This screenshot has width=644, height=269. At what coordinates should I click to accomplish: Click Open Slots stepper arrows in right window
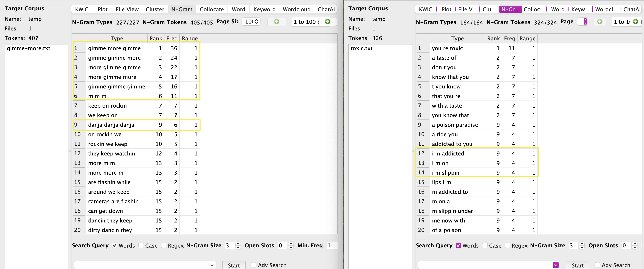point(634,245)
